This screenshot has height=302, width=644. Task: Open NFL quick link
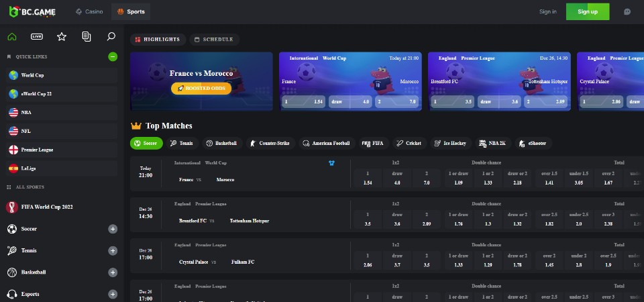point(62,132)
